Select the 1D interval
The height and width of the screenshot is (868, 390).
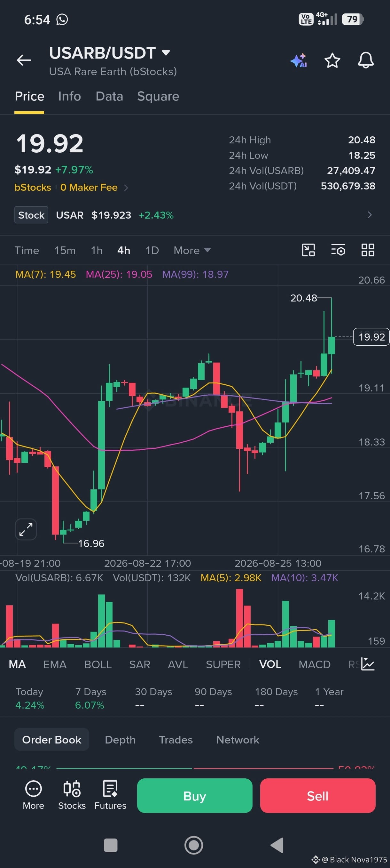coord(152,250)
